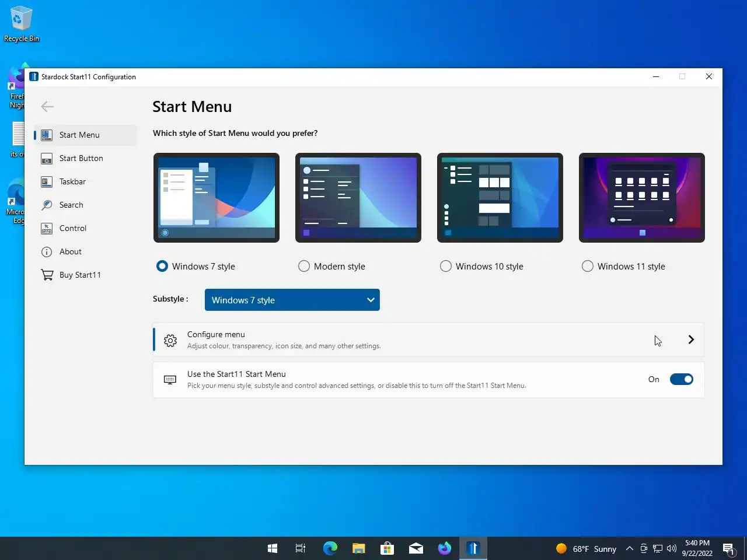Image resolution: width=747 pixels, height=560 pixels.
Task: Click the About info icon
Action: (x=47, y=251)
